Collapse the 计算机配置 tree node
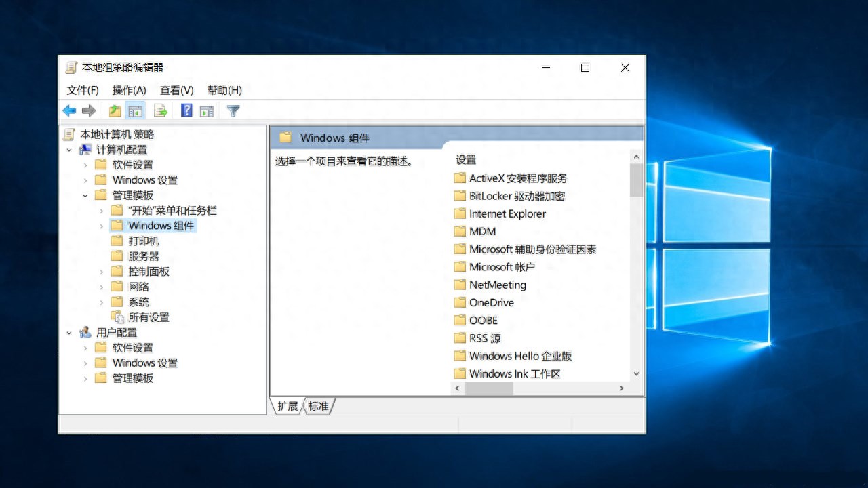 (69, 150)
